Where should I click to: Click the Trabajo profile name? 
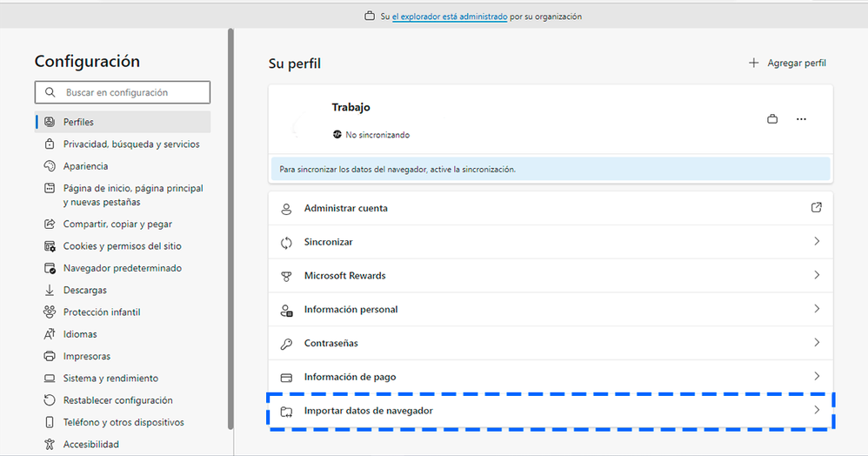click(x=351, y=107)
